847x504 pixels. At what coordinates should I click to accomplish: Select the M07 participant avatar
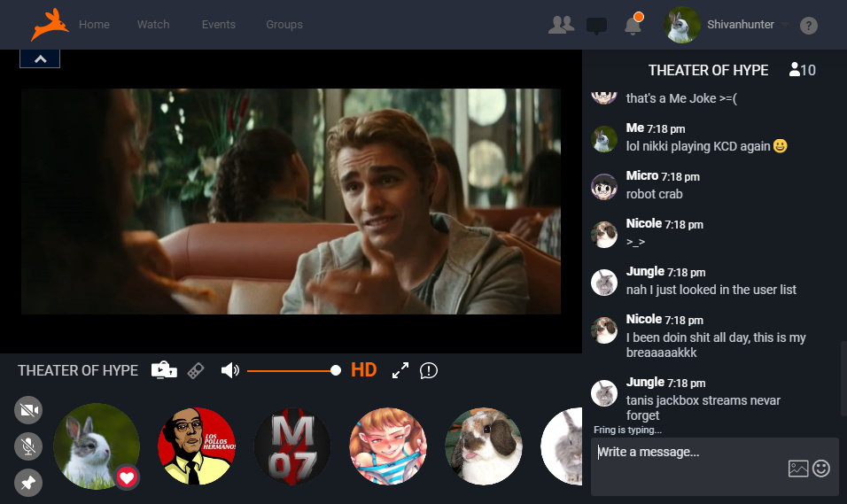click(292, 446)
